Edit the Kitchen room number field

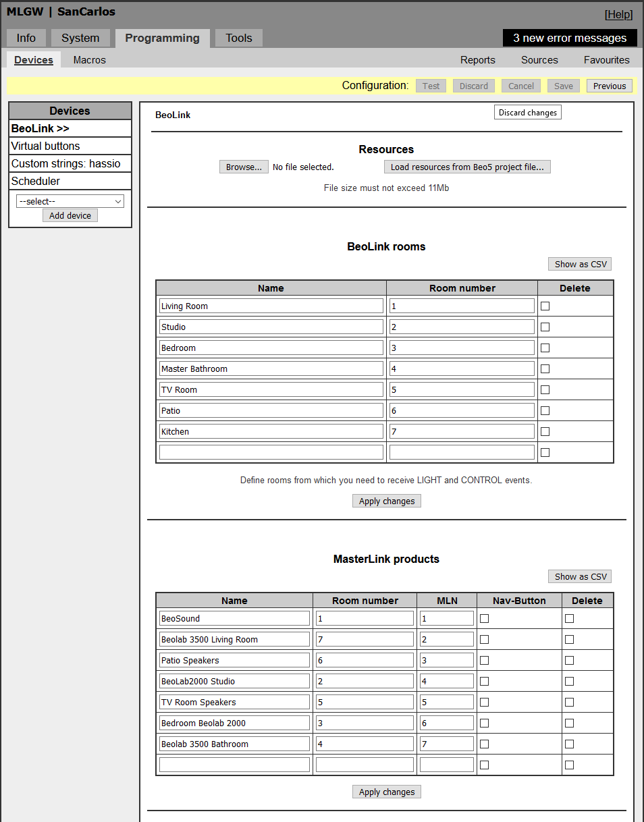coord(462,431)
